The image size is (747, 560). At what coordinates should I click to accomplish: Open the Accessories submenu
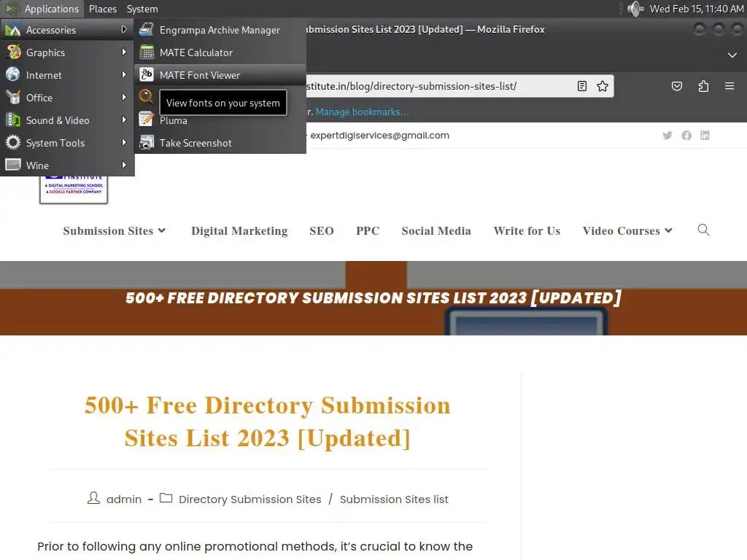67,29
